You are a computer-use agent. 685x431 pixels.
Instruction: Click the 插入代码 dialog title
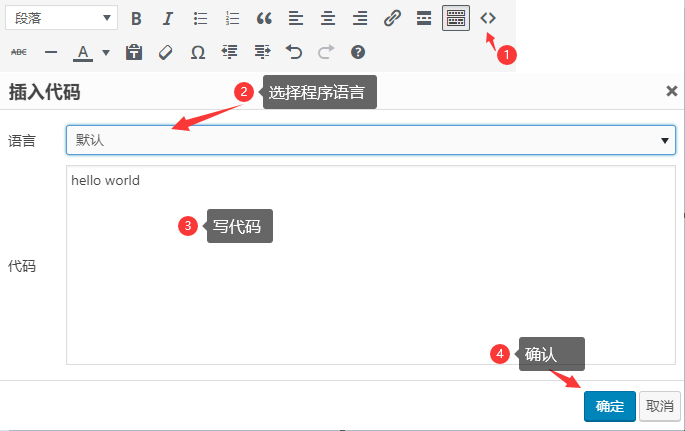tap(45, 92)
